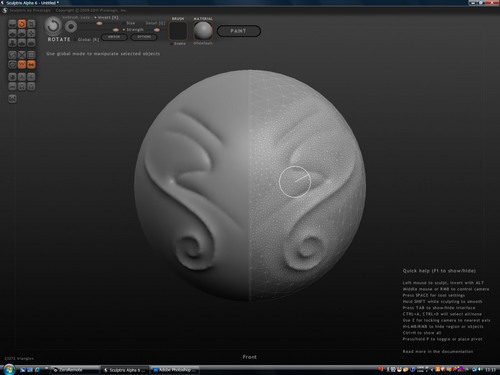Open Read more in the documentation

pos(438,351)
